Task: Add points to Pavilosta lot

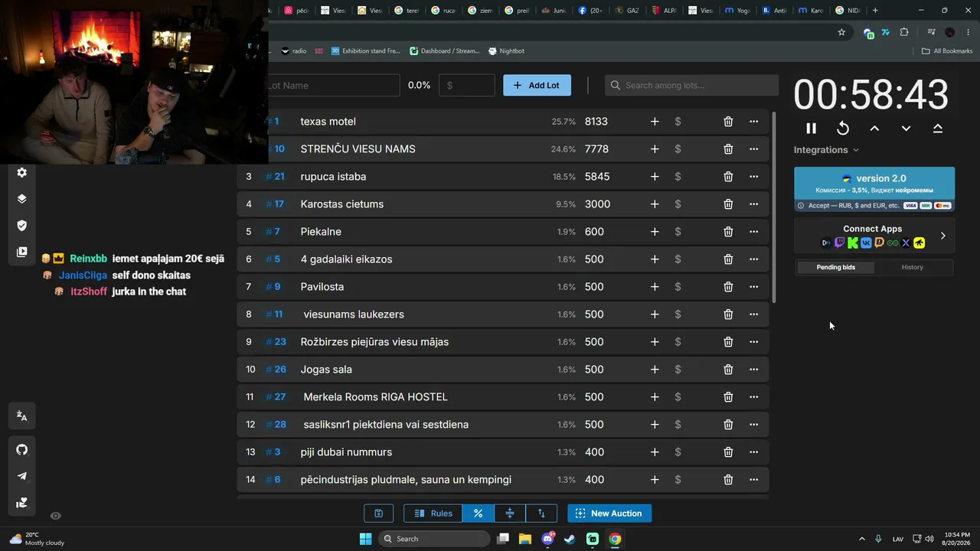Action: pyautogui.click(x=655, y=287)
